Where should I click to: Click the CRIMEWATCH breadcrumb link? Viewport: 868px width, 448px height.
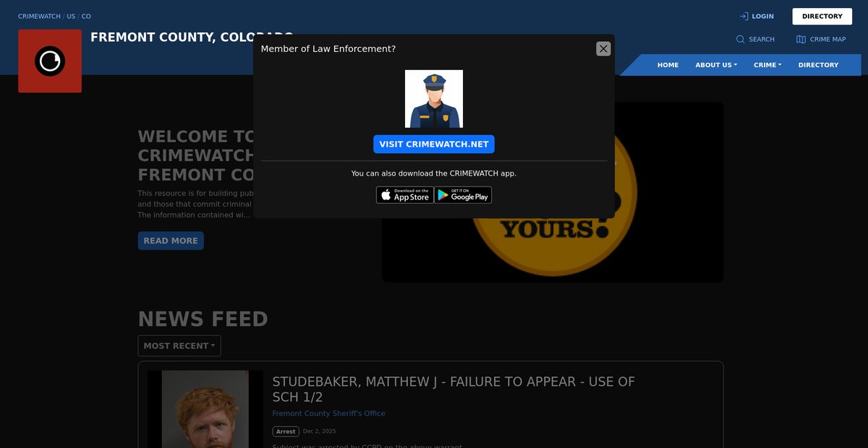tap(39, 16)
